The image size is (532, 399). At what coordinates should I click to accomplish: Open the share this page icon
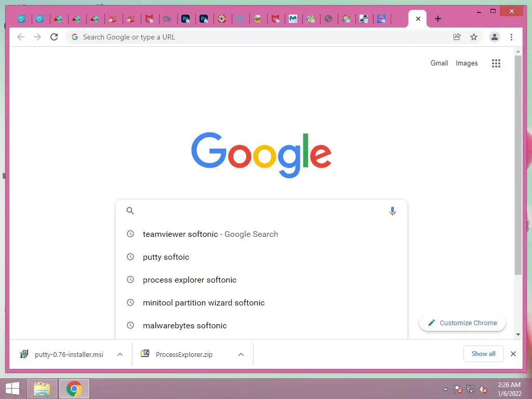tap(457, 37)
